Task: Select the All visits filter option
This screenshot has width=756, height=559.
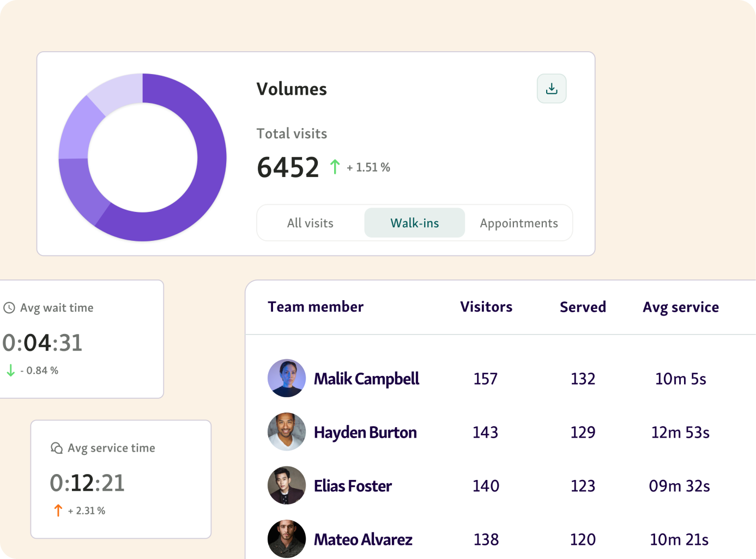Action: point(310,223)
